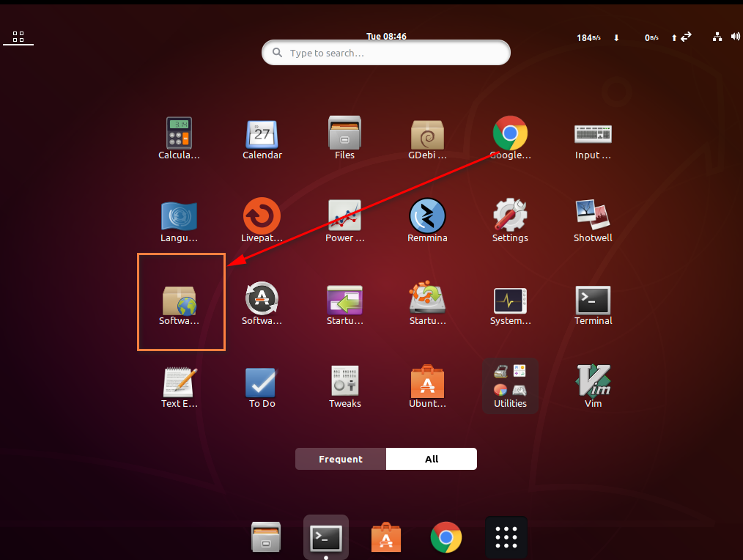Viewport: 743px width, 560px height.
Task: Click the Type to search field
Action: pyautogui.click(x=385, y=53)
